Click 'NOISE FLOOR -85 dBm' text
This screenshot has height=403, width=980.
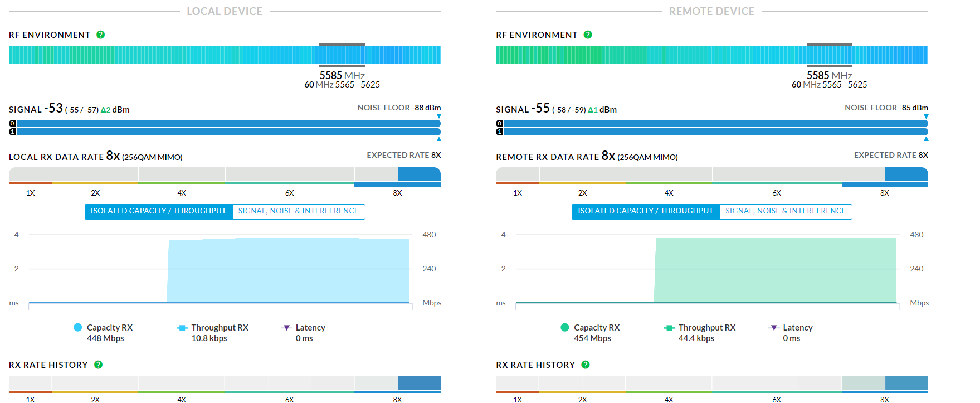pyautogui.click(x=886, y=108)
